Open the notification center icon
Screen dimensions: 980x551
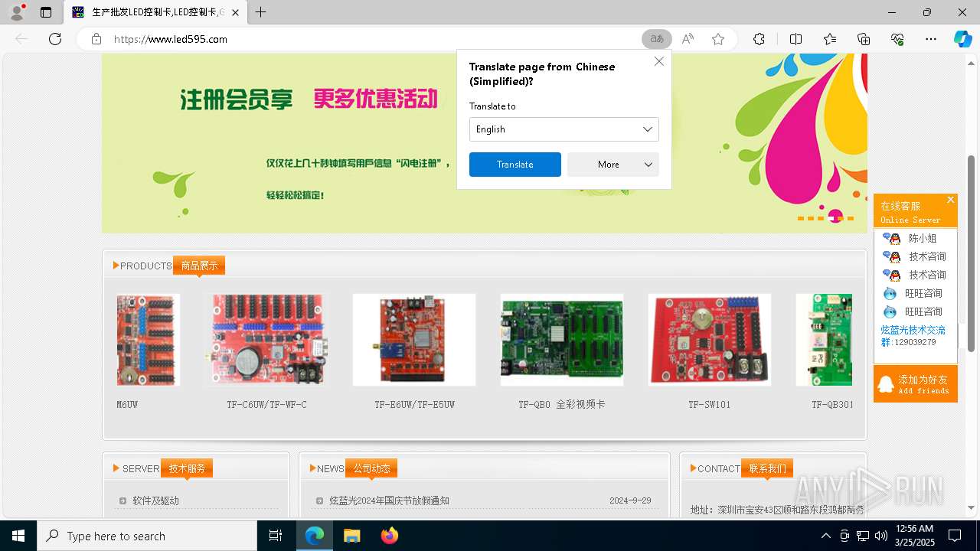coord(955,536)
